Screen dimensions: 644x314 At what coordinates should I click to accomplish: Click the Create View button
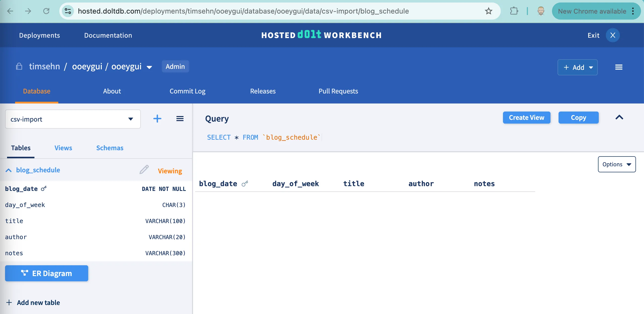point(526,118)
